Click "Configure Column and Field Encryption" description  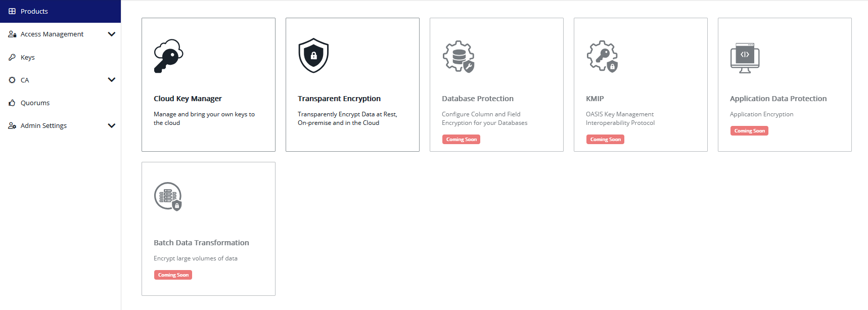[x=484, y=118]
